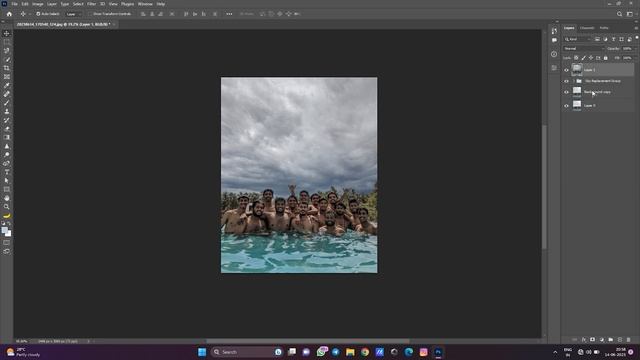The image size is (640, 360).
Task: Open the Window menu
Action: point(145,4)
